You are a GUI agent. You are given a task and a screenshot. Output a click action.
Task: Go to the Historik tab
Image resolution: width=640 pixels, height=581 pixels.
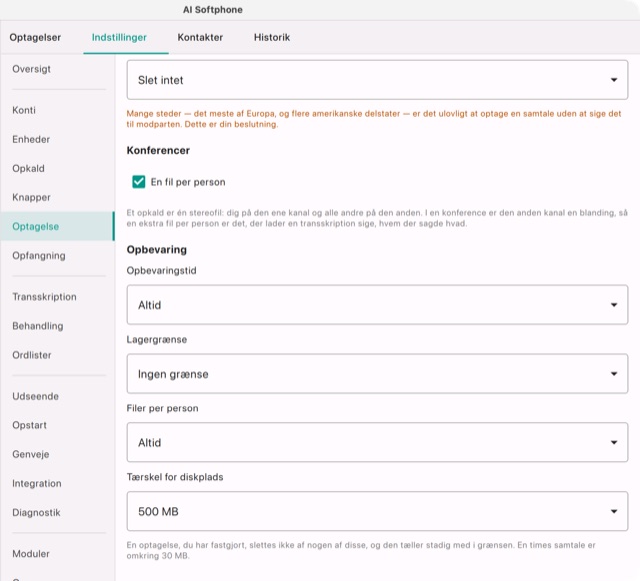[x=272, y=38]
